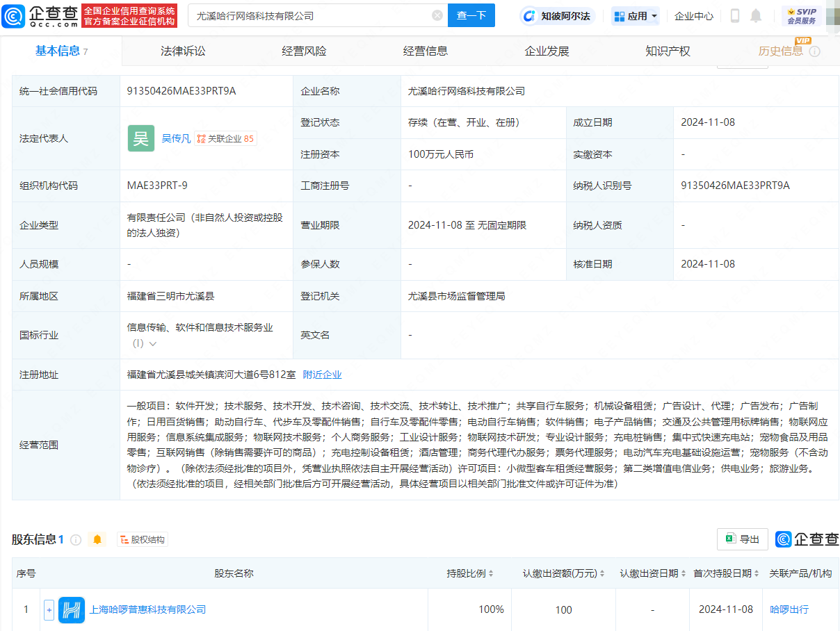This screenshot has height=631, width=840.
Task: Switch to the 知识产权 tab
Action: [668, 51]
